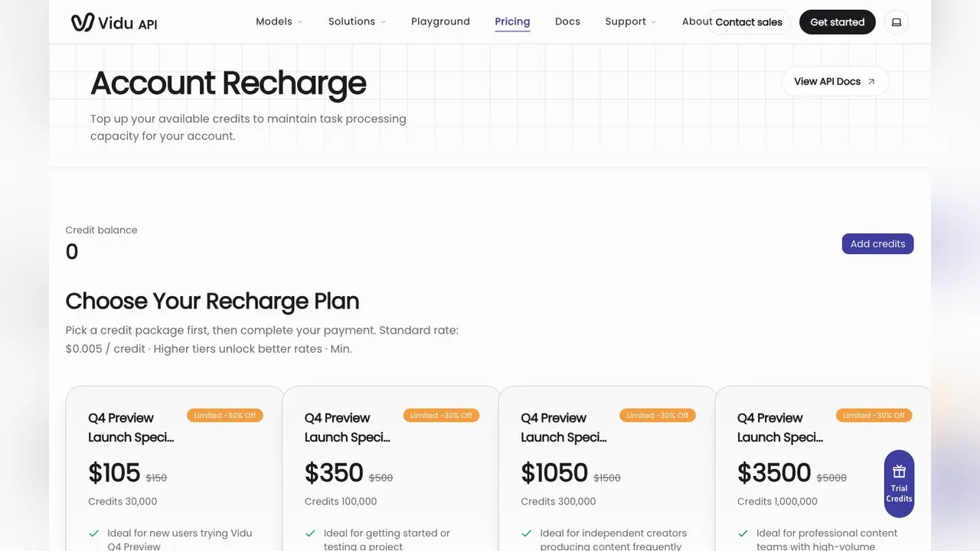Click the View API Docs button

(835, 82)
